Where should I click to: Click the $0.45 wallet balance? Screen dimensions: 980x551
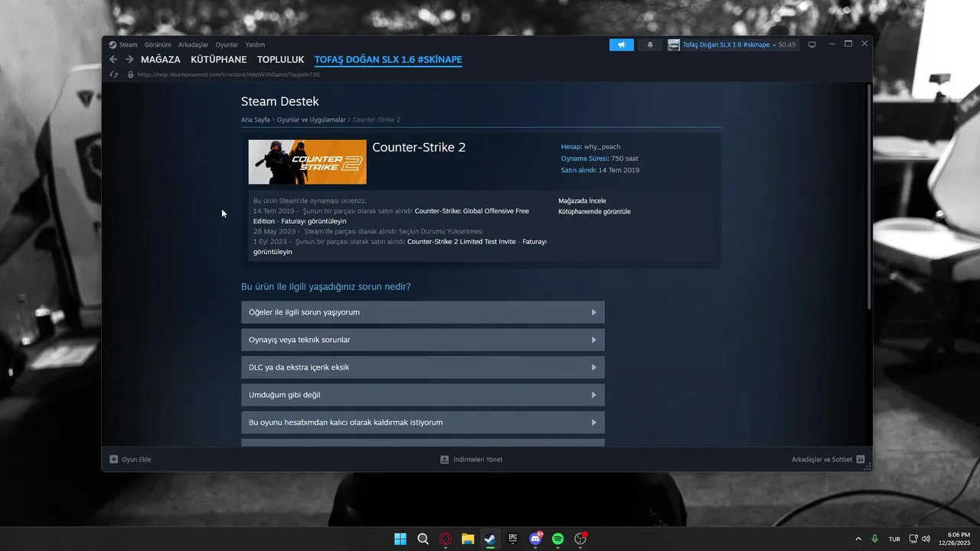(787, 44)
